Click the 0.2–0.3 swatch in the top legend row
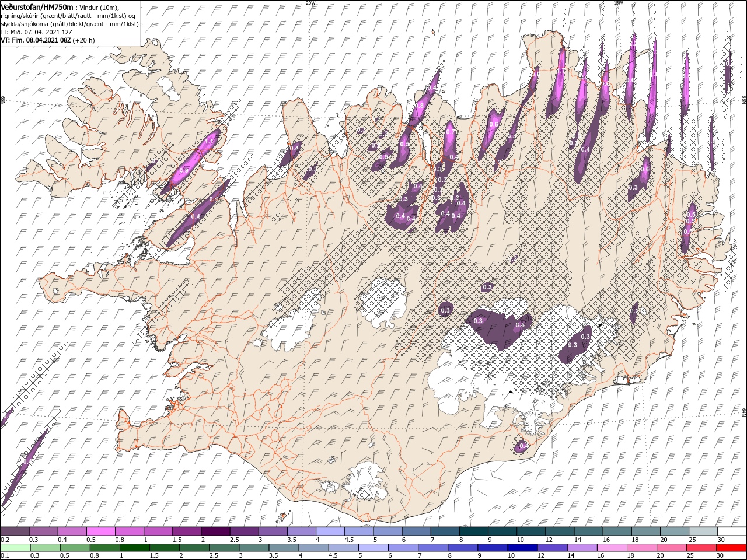The width and height of the screenshot is (747, 560). pyautogui.click(x=15, y=531)
